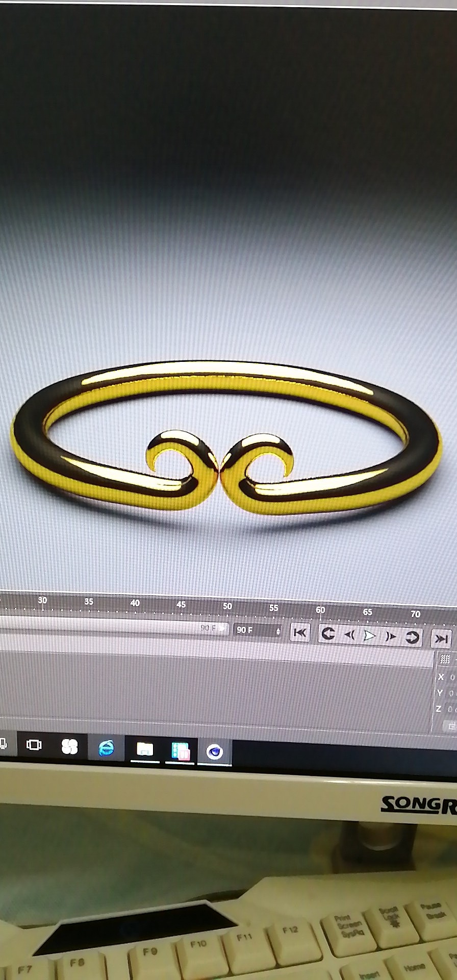Go to end of animation
The height and width of the screenshot is (980, 457).
pyautogui.click(x=441, y=639)
